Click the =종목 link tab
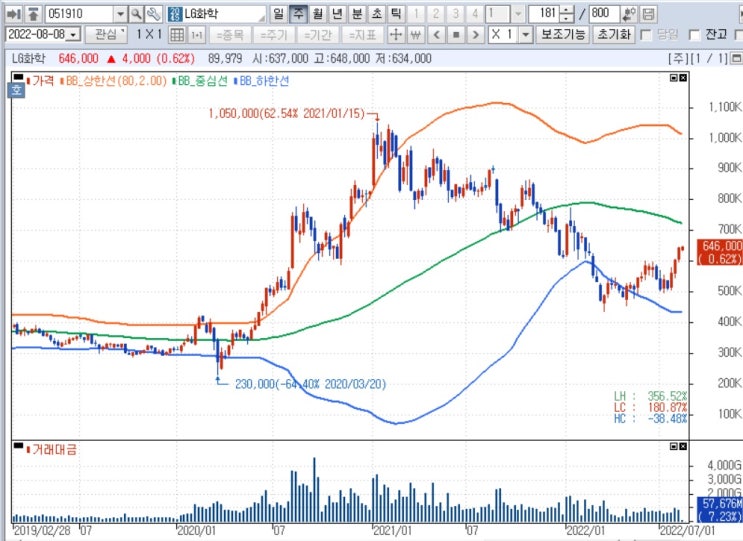Viewport: 743px width, 541px height. click(230, 35)
